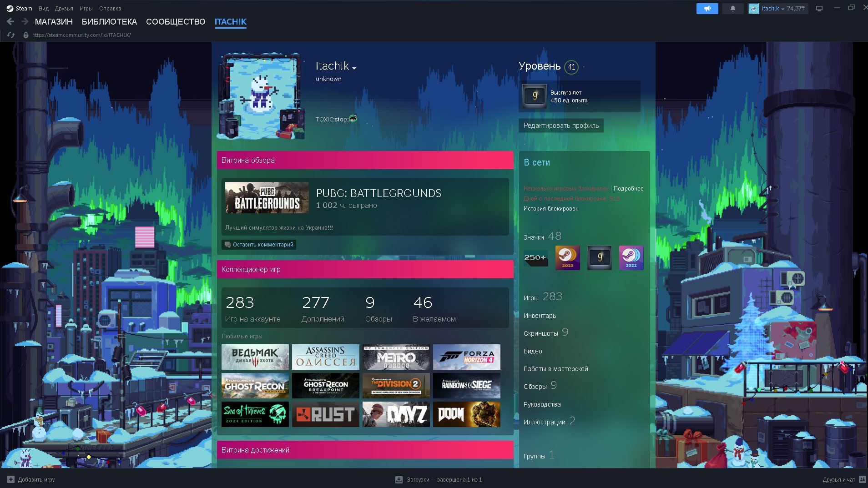This screenshot has height=488, width=868.
Task: Open Видео link
Action: coord(532,351)
